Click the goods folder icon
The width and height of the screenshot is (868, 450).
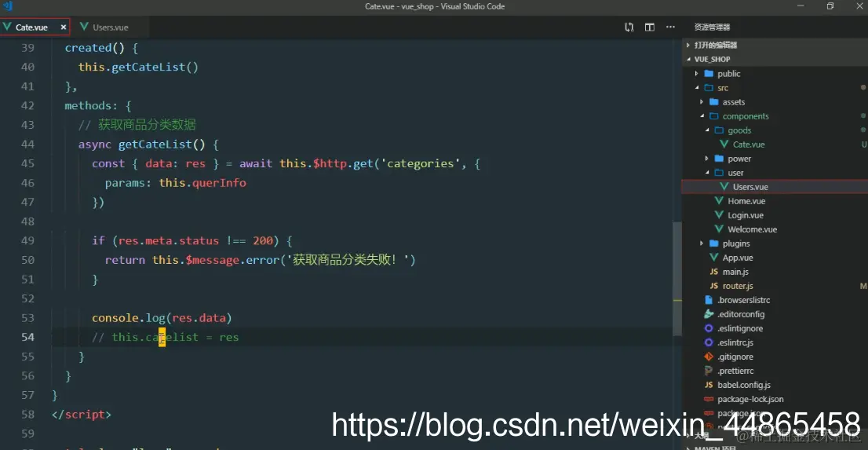tap(719, 130)
